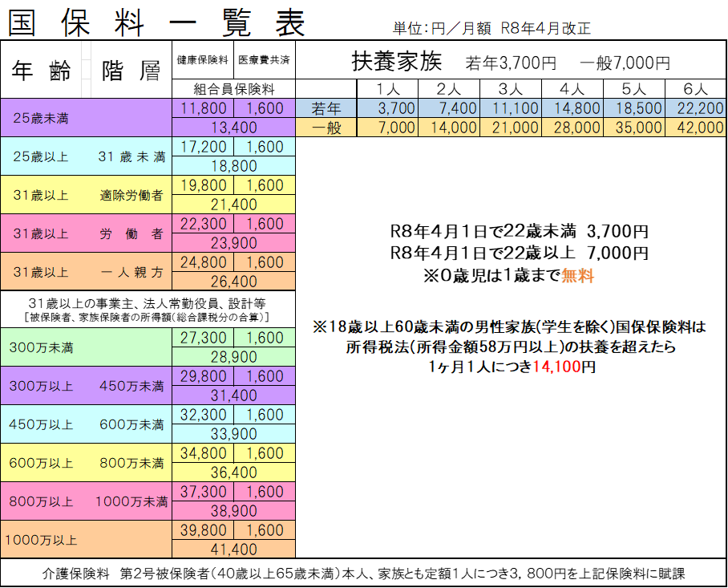Click the orange 無料 text
Image resolution: width=728 pixels, height=588 pixels.
(577, 277)
